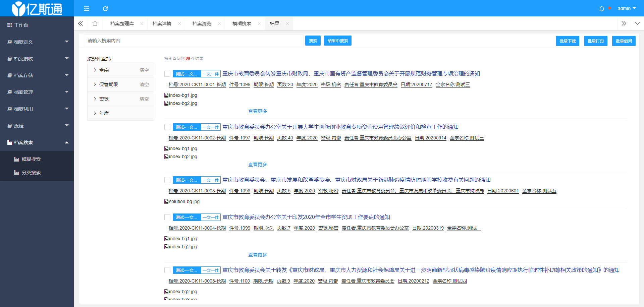Click the 档号:2020-CK11-0003-长期 metadata link
This screenshot has height=307, width=644.
[x=197, y=191]
